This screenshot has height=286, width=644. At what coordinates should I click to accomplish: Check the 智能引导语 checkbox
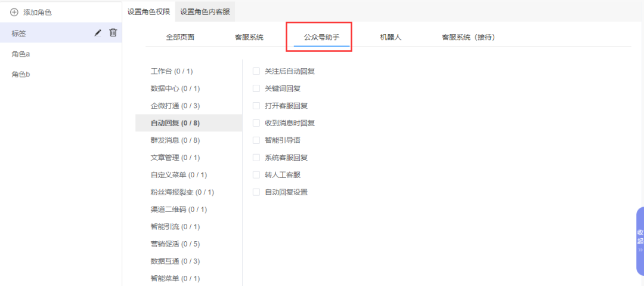tap(256, 140)
